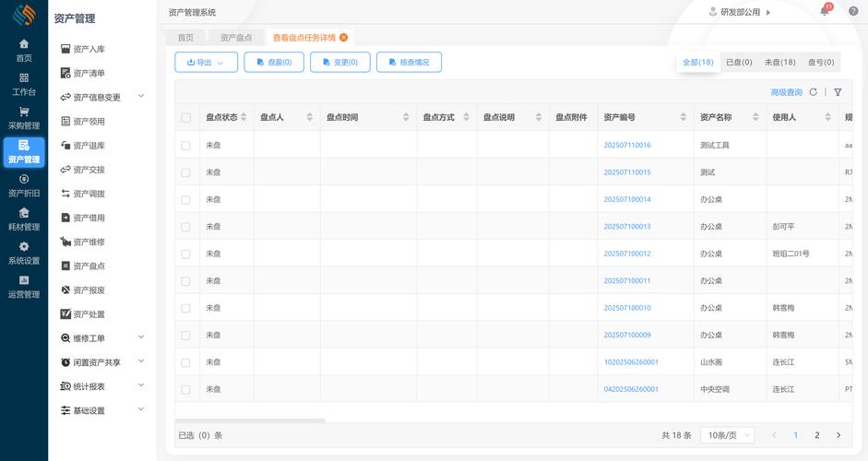Open the 导出 dropdown button
This screenshot has width=868, height=461.
pos(206,62)
